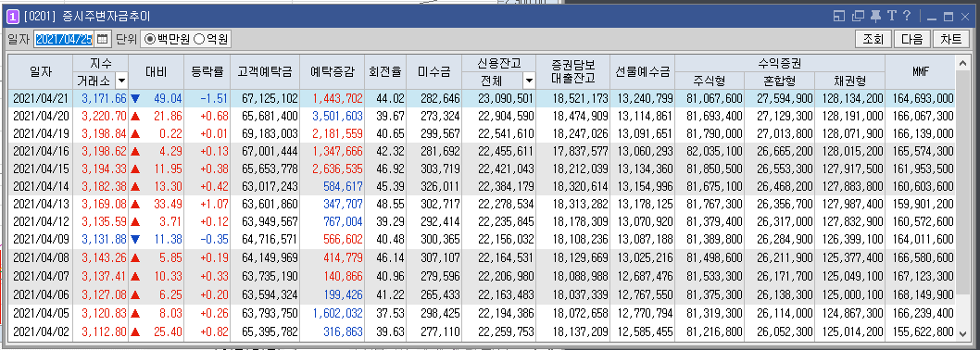The height and width of the screenshot is (350, 980).
Task: Select the 2021/04/20 date row
Action: [482, 117]
